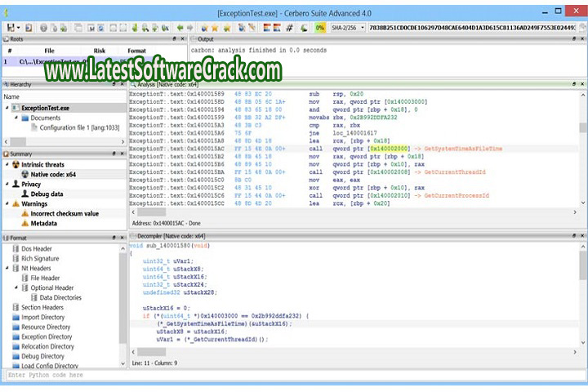Open the Import Directory format entry

pyautogui.click(x=42, y=317)
